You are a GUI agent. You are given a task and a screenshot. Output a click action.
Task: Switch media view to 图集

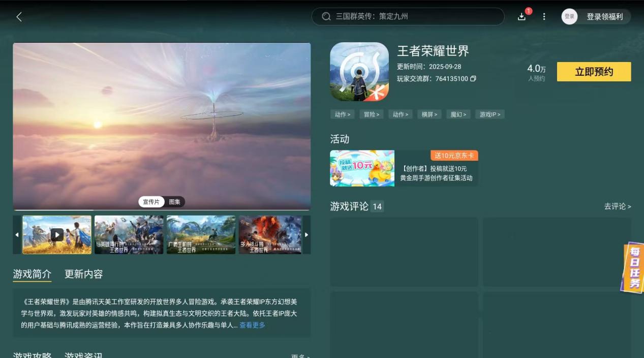point(174,201)
